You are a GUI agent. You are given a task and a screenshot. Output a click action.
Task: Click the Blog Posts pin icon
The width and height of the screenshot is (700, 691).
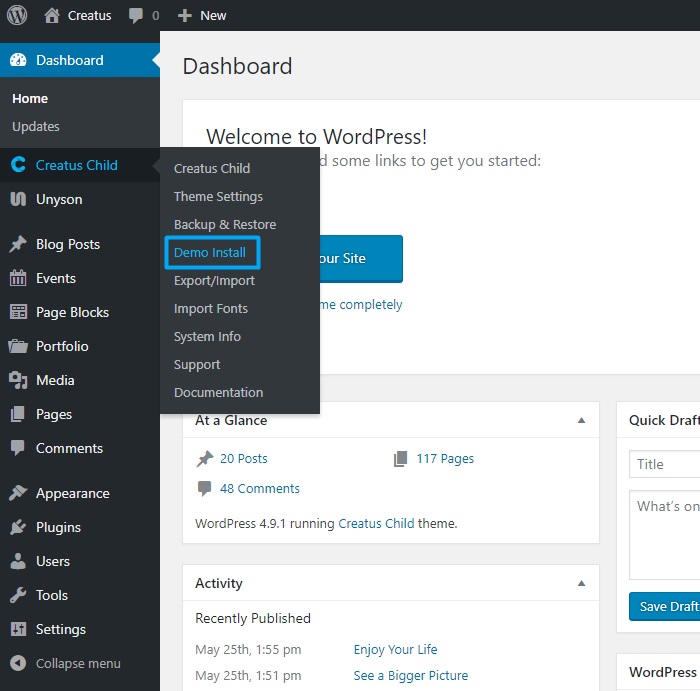point(18,244)
